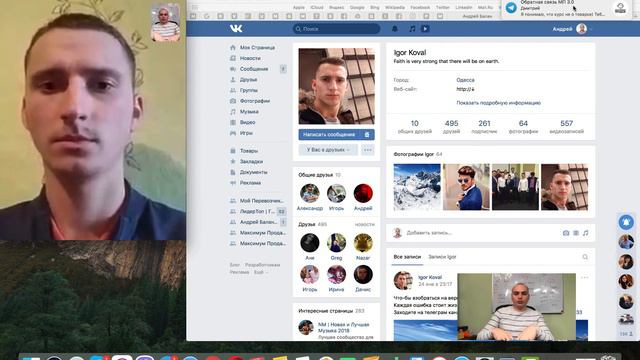The height and width of the screenshot is (360, 640).
Task: Open Друзья in the sidebar
Action: (x=248, y=79)
